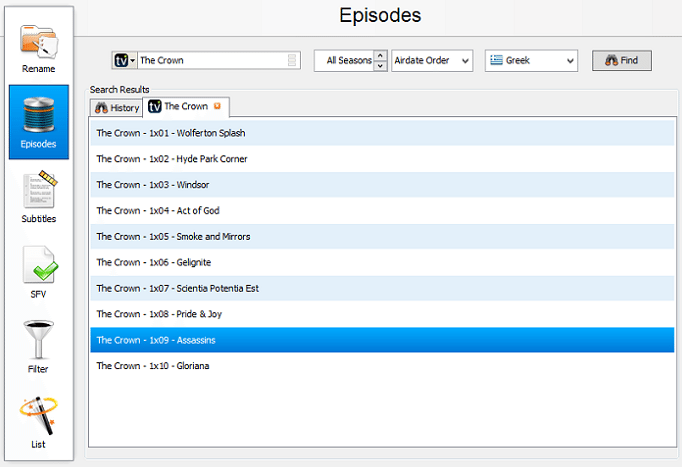Select episode 1x05 Smoke and Mirrors
The height and width of the screenshot is (467, 682).
382,237
